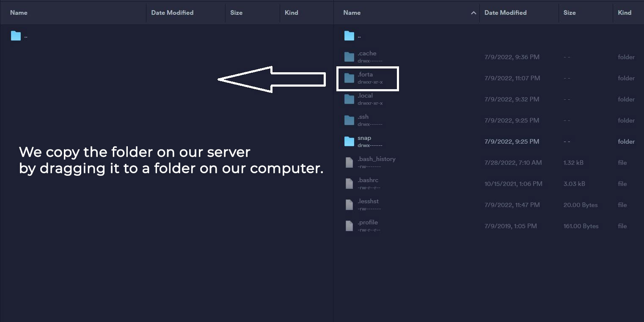Click the .bash_history file name
644x322 pixels.
coord(377,159)
